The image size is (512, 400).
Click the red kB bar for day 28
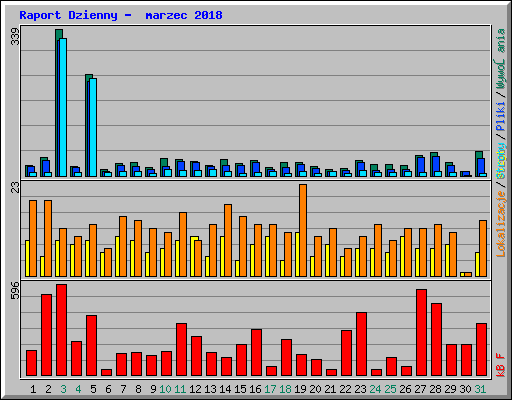436,340
